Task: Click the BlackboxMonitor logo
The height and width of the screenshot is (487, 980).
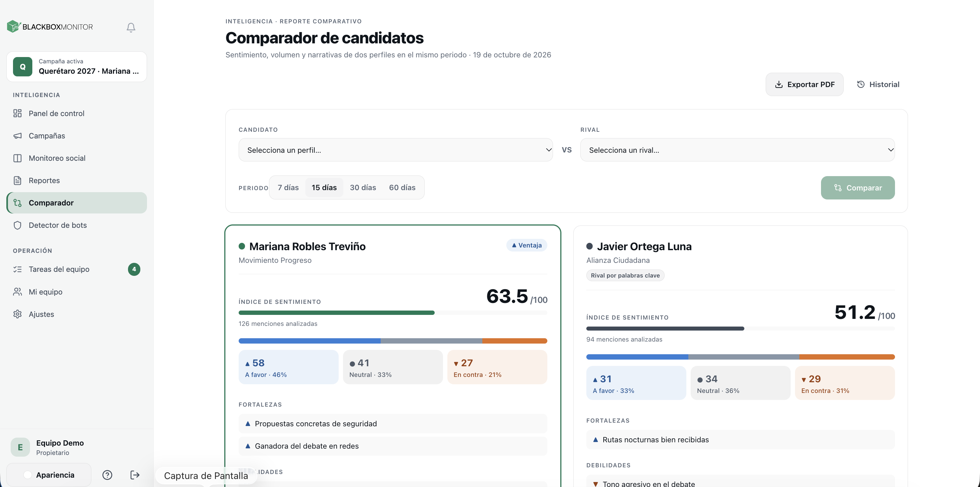Action: [50, 27]
